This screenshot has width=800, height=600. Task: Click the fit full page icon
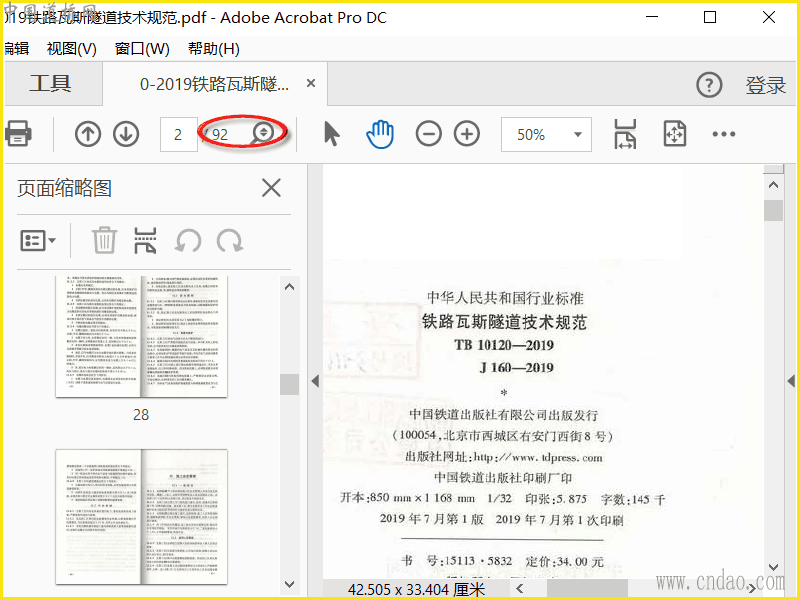click(x=674, y=134)
